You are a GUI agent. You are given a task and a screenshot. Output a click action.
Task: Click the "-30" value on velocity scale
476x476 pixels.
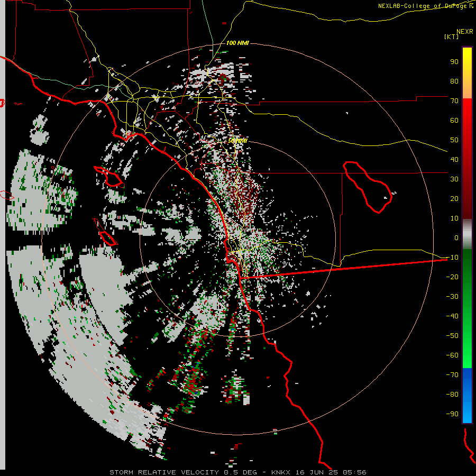pyautogui.click(x=452, y=297)
